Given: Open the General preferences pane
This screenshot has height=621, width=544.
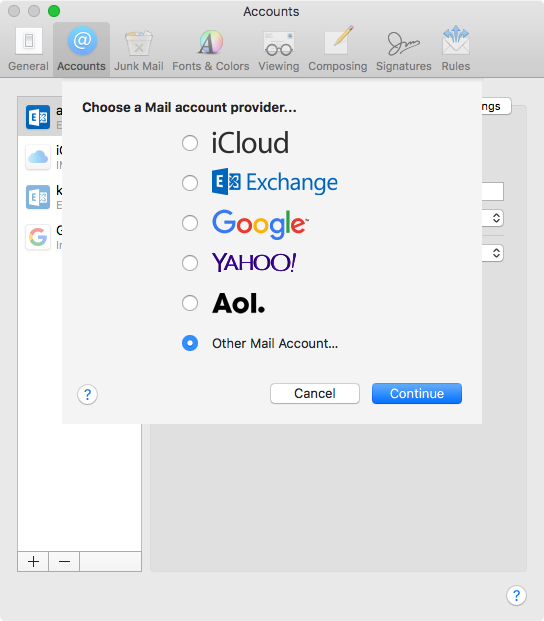Looking at the screenshot, I should click(x=29, y=49).
